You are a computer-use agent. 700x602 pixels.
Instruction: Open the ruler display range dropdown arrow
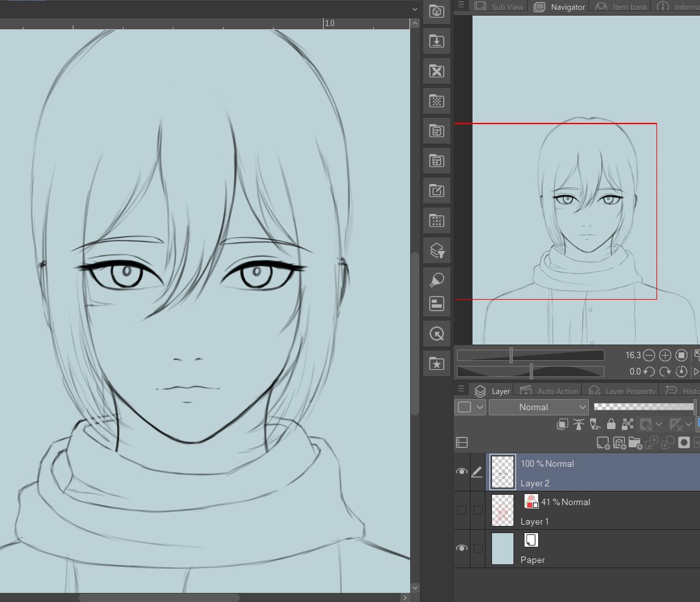tap(689, 424)
